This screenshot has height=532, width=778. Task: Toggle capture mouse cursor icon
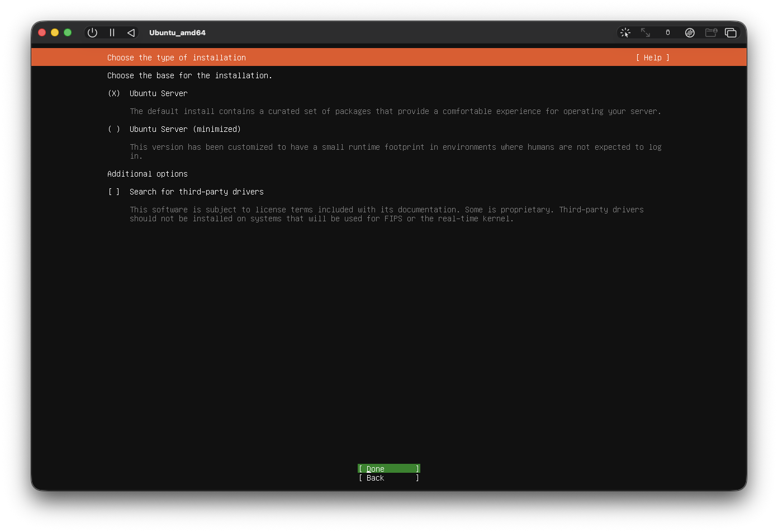click(625, 32)
